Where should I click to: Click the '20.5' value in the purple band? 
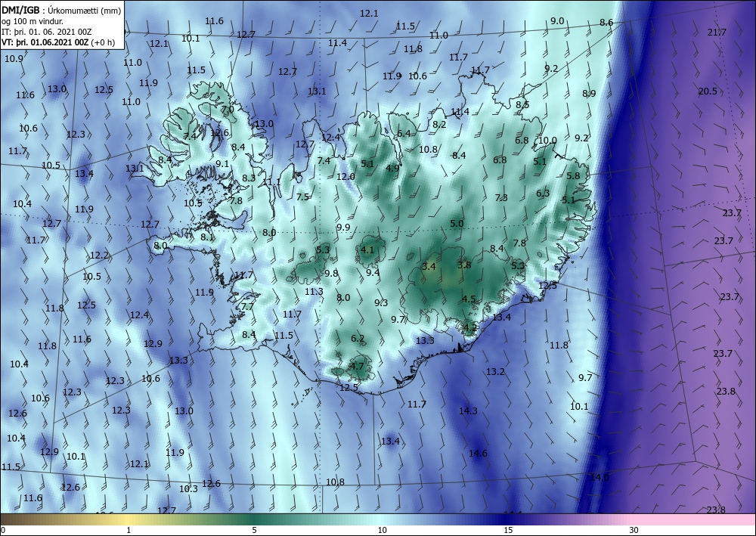pyautogui.click(x=708, y=91)
